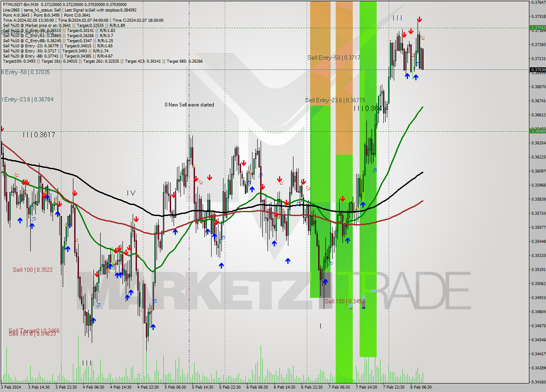Viewport: 546px width, 392px height.
Task: Select the 0.35710 price axis value
Action: [538, 213]
